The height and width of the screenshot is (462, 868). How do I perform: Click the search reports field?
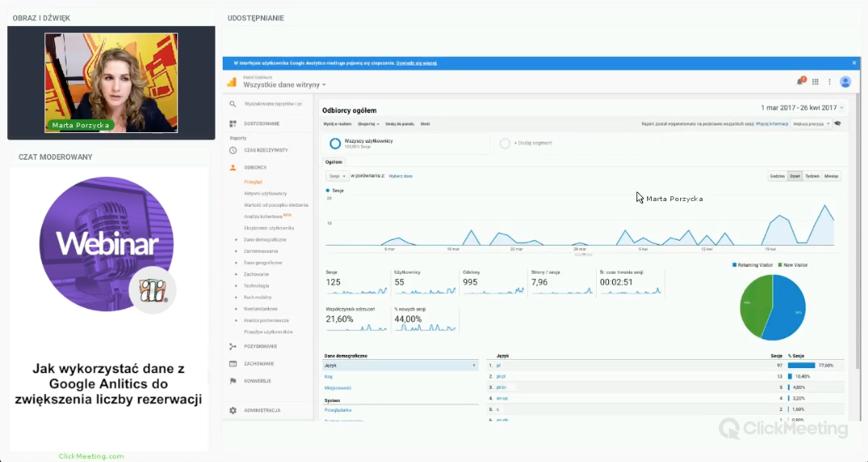274,104
